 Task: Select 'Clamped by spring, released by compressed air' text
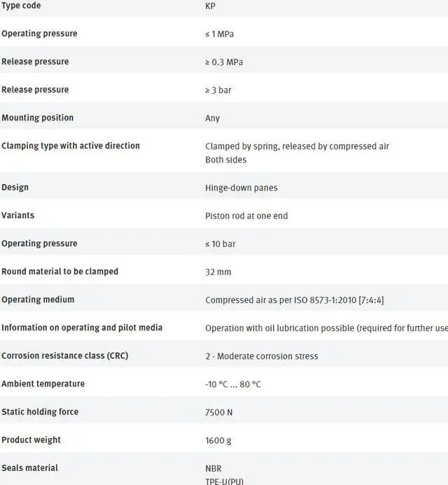tap(297, 146)
